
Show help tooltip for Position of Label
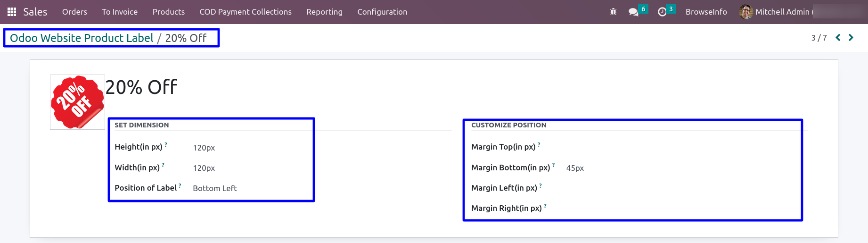[x=180, y=186]
